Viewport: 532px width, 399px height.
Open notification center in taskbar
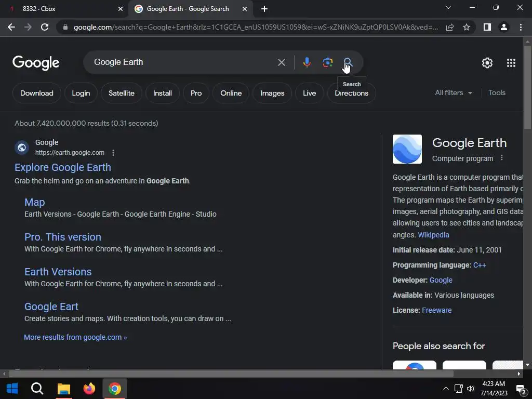tap(521, 389)
